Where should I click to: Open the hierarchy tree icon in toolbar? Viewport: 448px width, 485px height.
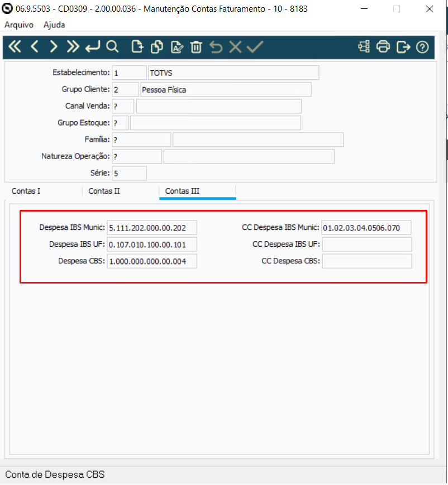364,47
